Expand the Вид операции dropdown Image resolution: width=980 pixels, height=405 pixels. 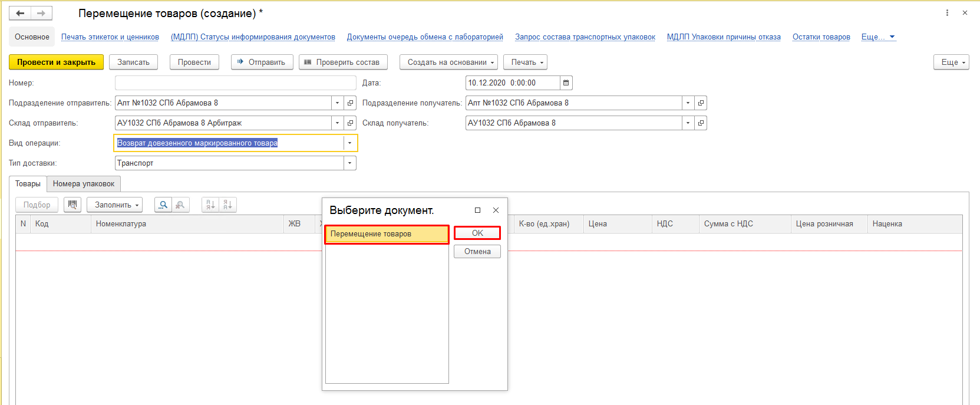click(349, 143)
